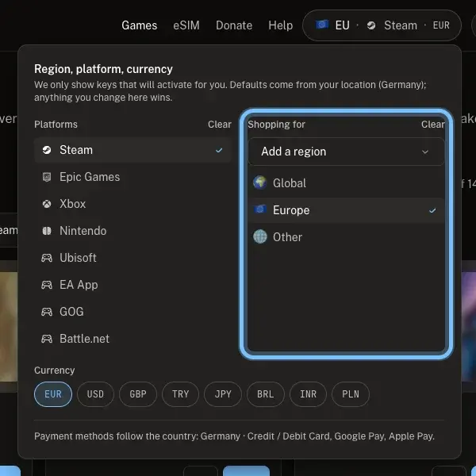Click the globe icon beside Global
476x476 pixels.
(x=260, y=182)
